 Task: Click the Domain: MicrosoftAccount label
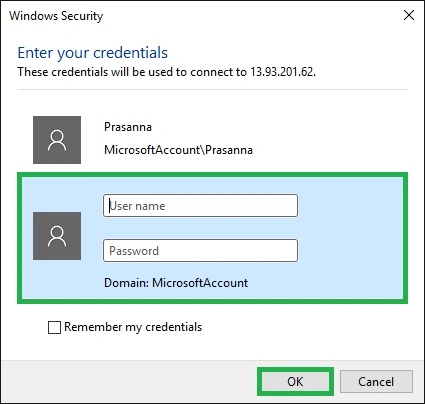tap(176, 283)
